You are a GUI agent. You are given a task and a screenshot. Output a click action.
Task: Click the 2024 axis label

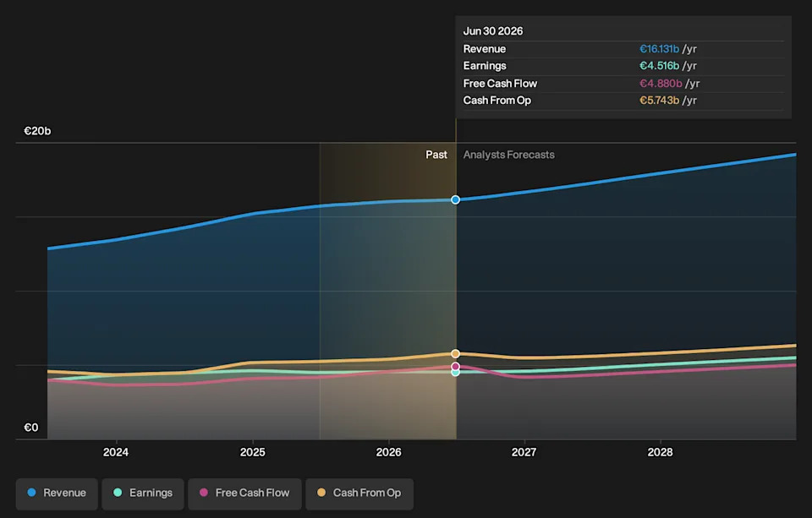[116, 452]
